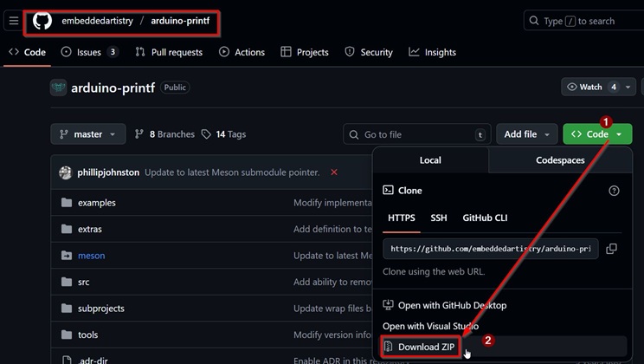Open the Pull requests tab

pyautogui.click(x=169, y=52)
